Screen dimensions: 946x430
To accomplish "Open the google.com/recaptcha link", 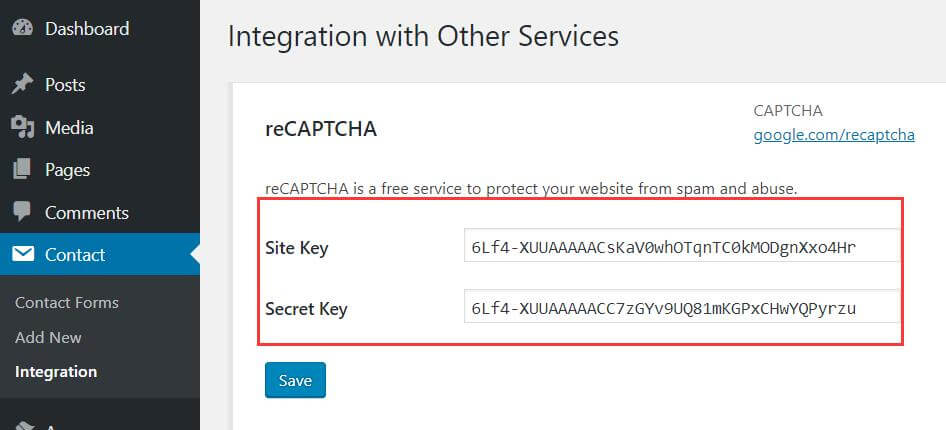I will click(834, 134).
